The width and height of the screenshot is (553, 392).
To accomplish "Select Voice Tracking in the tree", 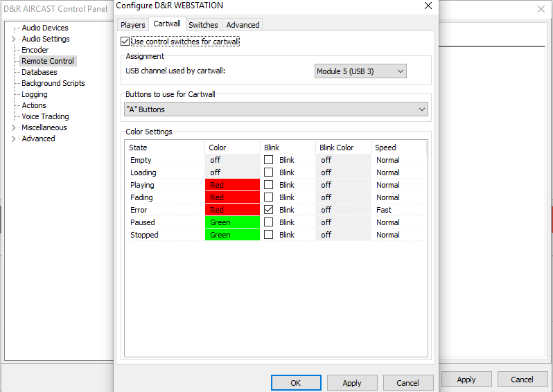I will pyautogui.click(x=45, y=116).
